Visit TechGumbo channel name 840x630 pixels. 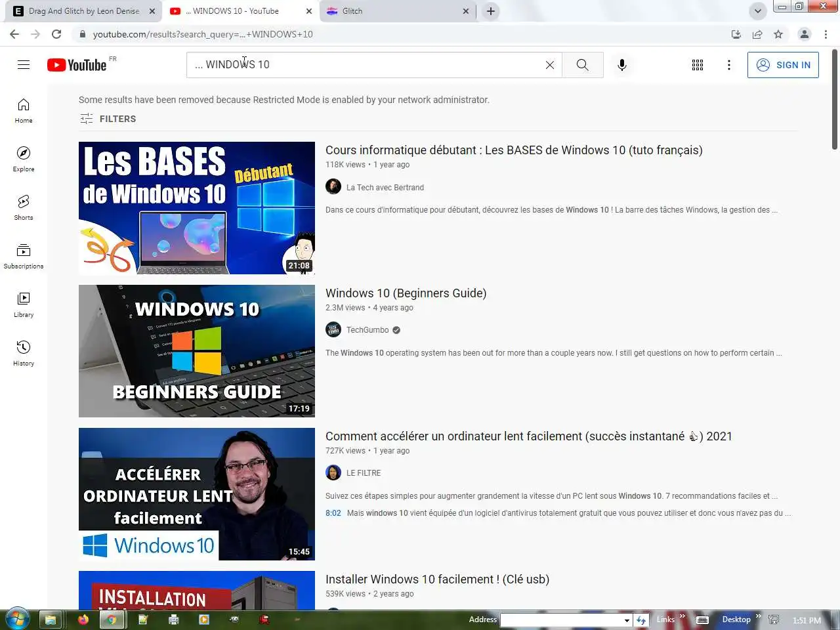pyautogui.click(x=367, y=330)
